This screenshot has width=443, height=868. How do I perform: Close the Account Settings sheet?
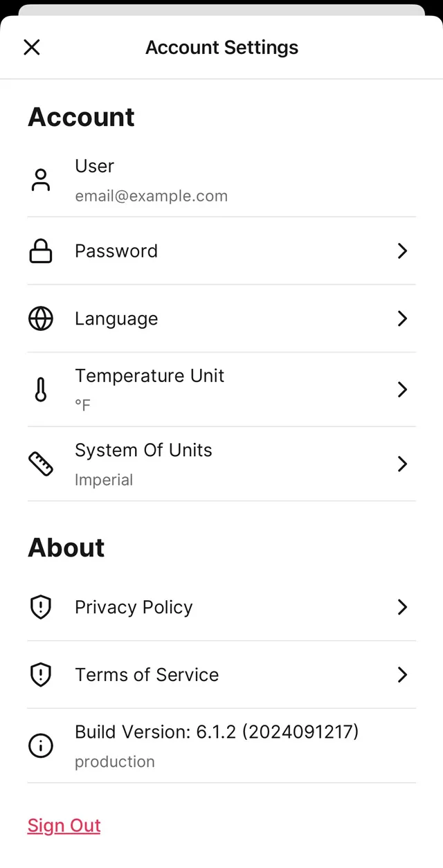point(32,47)
